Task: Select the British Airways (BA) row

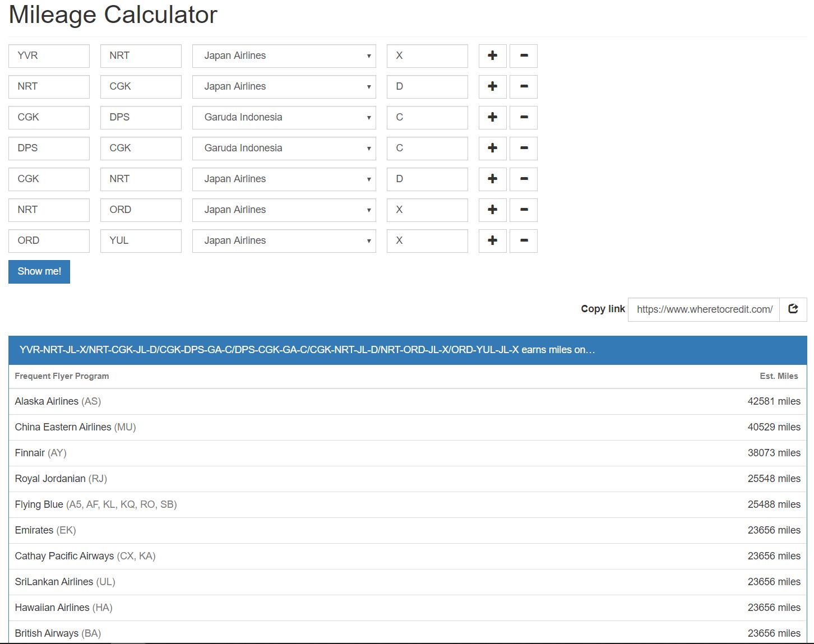Action: pyautogui.click(x=408, y=633)
